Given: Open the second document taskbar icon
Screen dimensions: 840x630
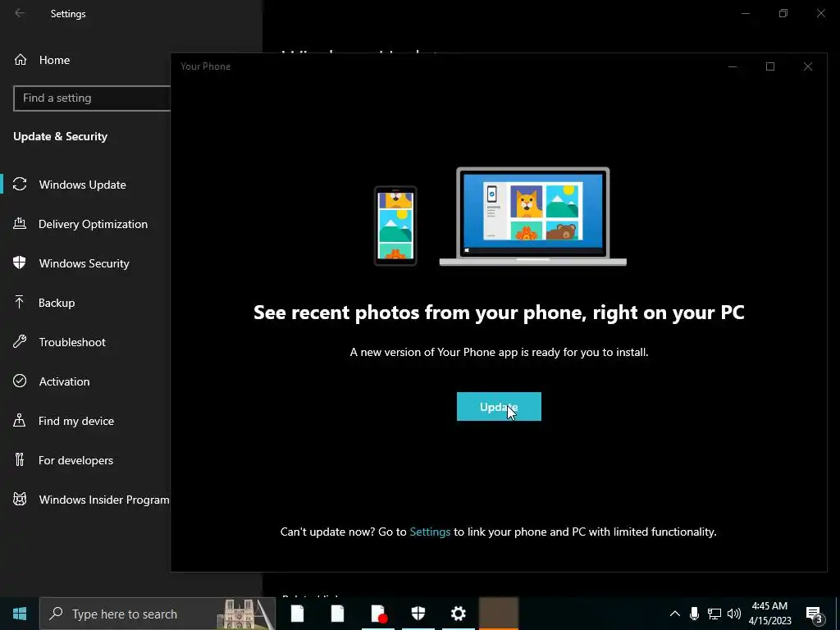Looking at the screenshot, I should [x=337, y=614].
